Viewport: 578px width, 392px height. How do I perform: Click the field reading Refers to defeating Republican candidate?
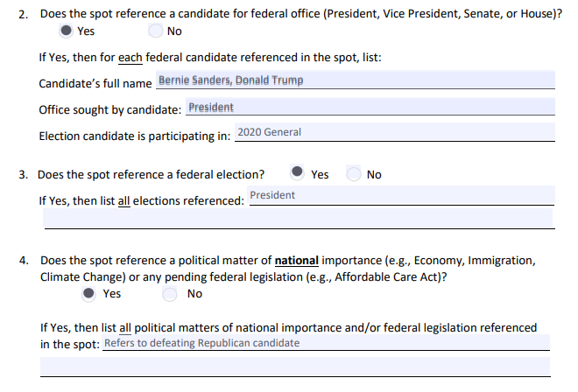[x=326, y=343]
